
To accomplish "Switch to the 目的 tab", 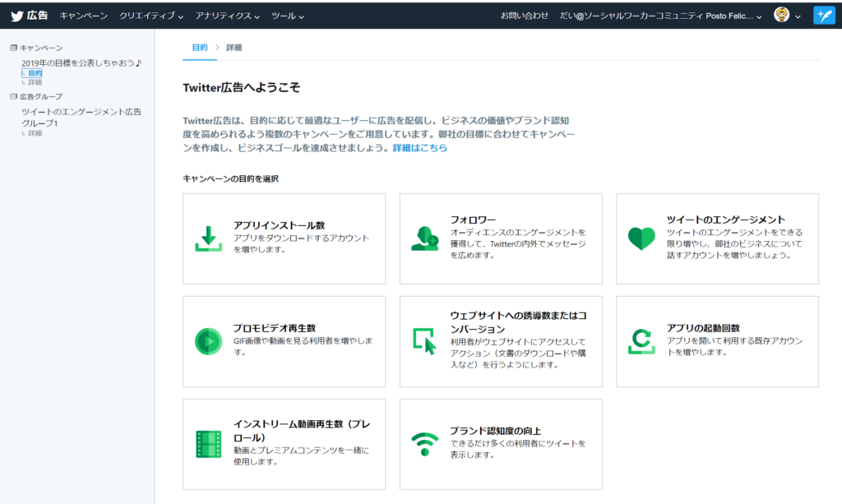I will [x=200, y=48].
